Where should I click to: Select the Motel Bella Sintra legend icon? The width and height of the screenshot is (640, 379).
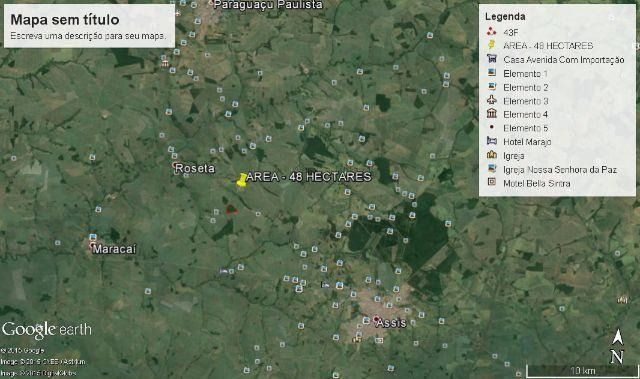coord(491,182)
